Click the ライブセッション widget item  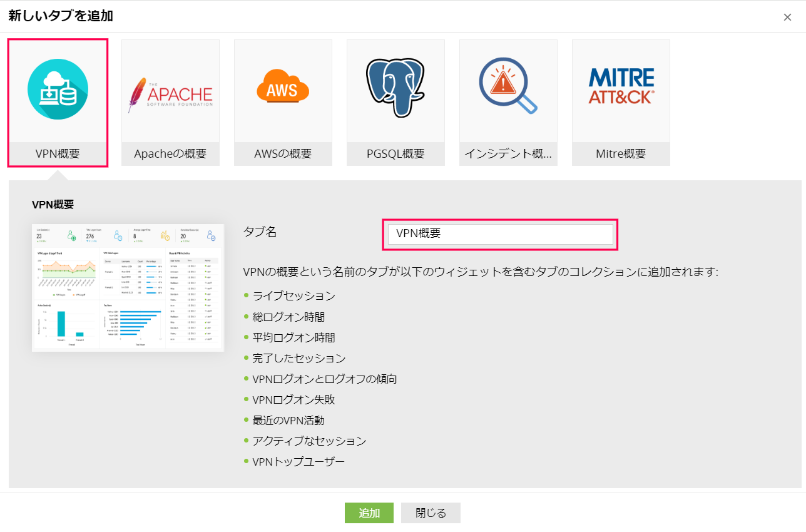293,296
